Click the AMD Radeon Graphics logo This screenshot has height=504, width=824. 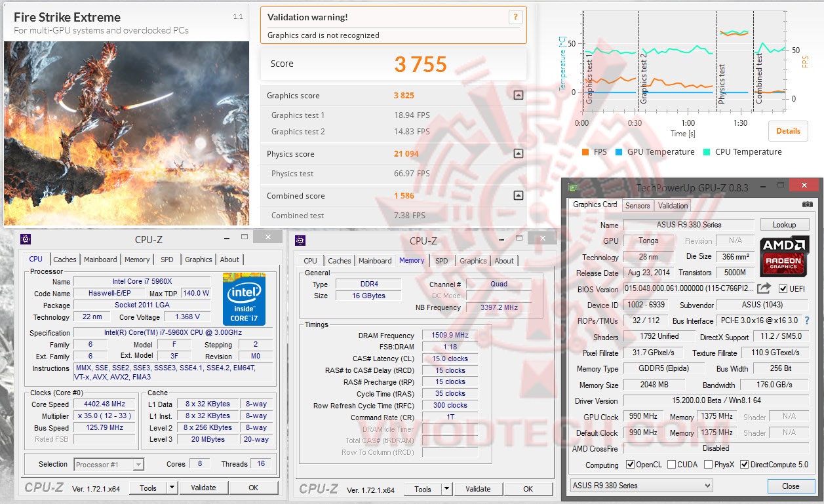click(784, 257)
